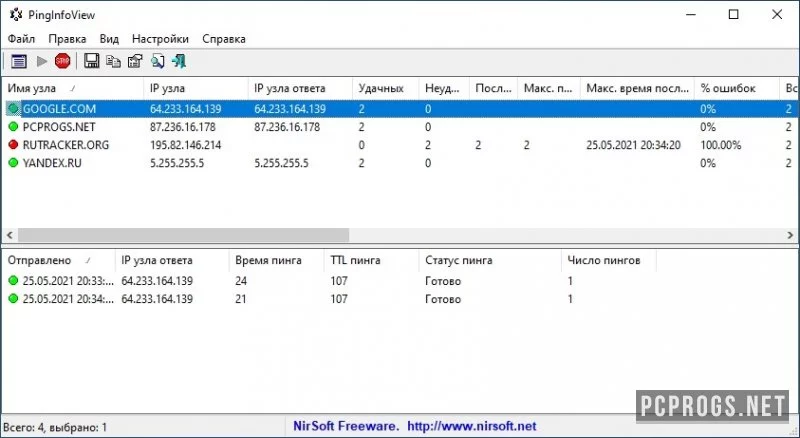Select the RUTRACKER.ORG row

pos(400,145)
